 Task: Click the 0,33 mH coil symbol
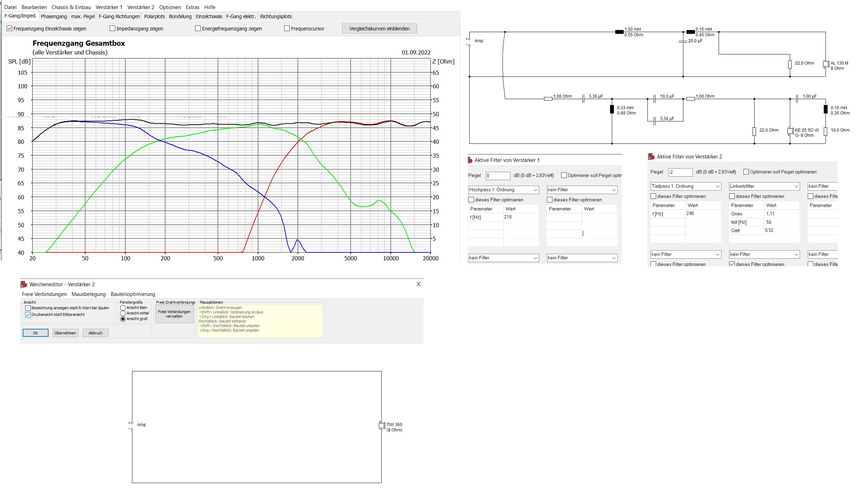pyautogui.click(x=612, y=109)
